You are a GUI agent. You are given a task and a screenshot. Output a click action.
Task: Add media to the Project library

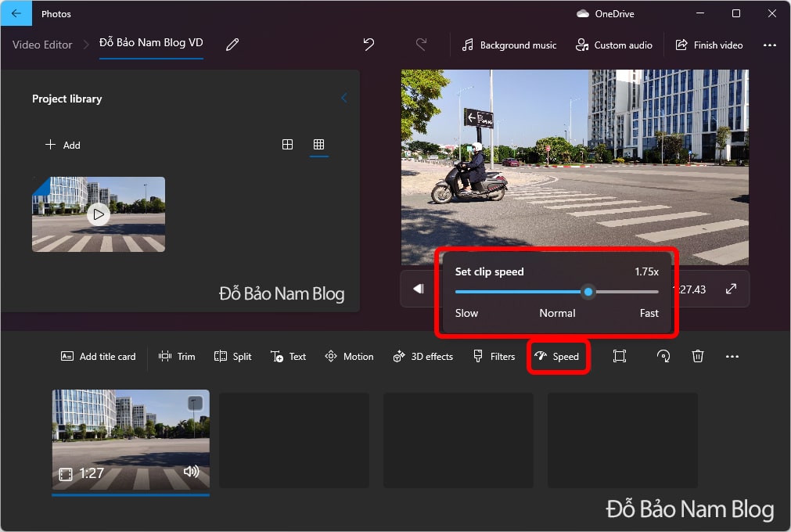click(x=63, y=146)
